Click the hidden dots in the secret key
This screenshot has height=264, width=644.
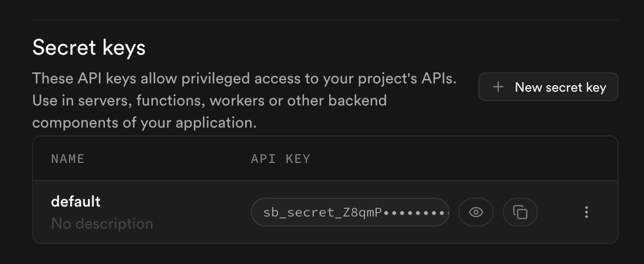(416, 213)
